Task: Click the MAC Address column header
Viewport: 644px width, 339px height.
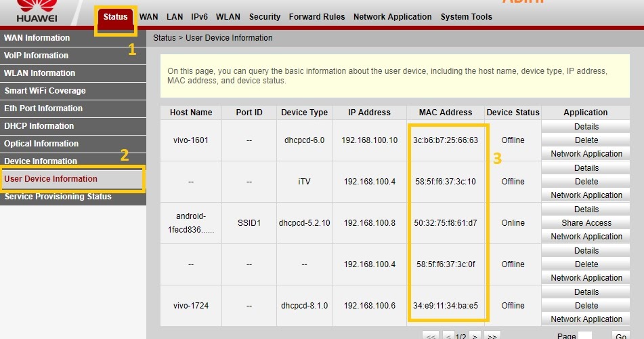Action: [x=445, y=113]
